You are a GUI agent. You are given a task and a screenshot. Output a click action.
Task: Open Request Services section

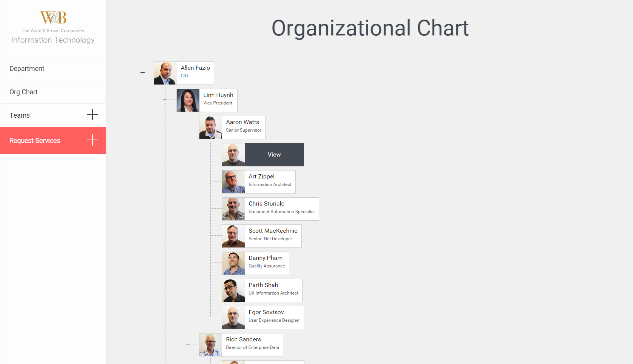pos(35,141)
